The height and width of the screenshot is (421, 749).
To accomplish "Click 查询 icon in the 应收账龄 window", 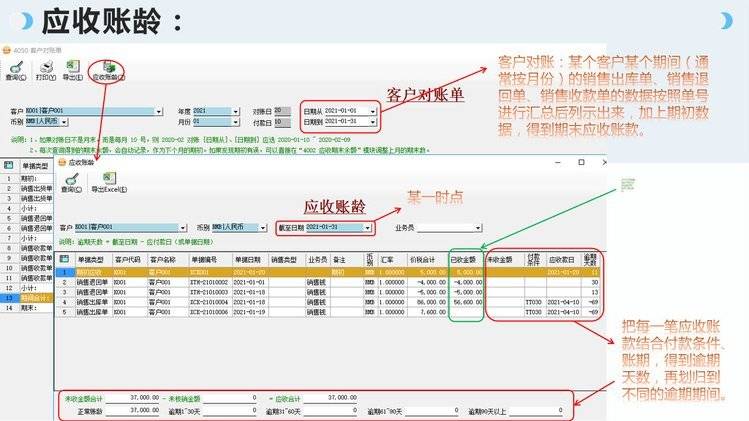I will (71, 181).
